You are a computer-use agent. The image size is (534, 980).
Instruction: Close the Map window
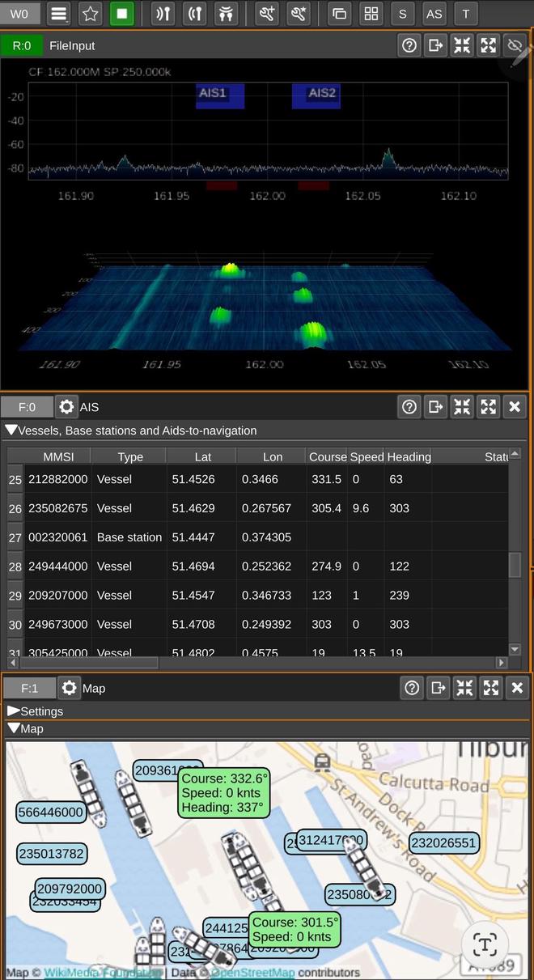[x=517, y=689]
